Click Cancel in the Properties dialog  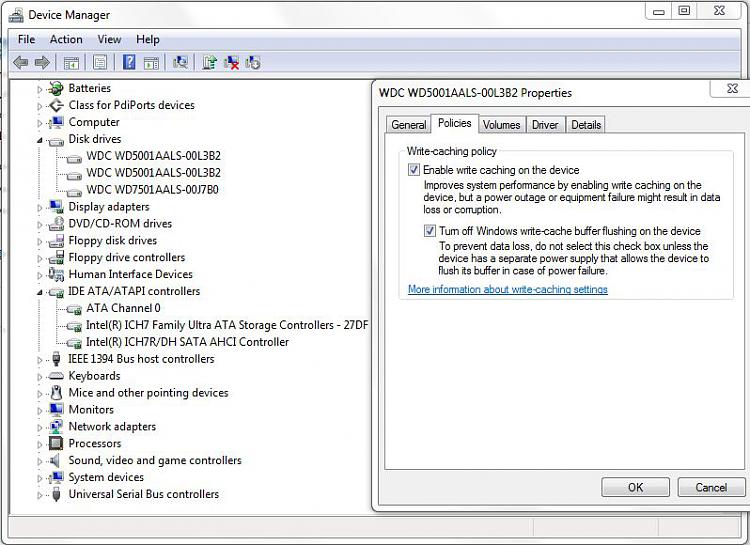[x=711, y=487]
